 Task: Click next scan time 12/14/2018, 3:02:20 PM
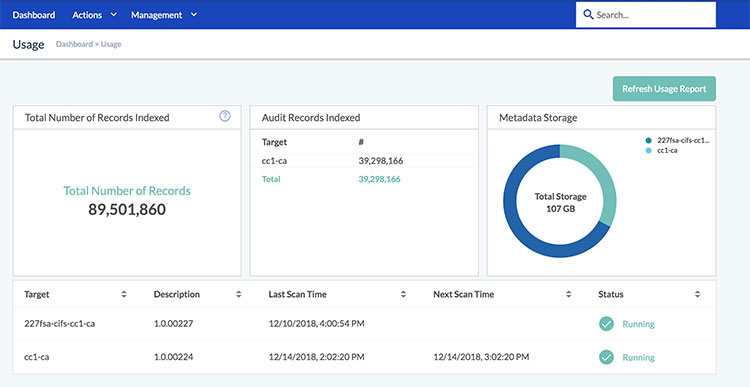(481, 357)
